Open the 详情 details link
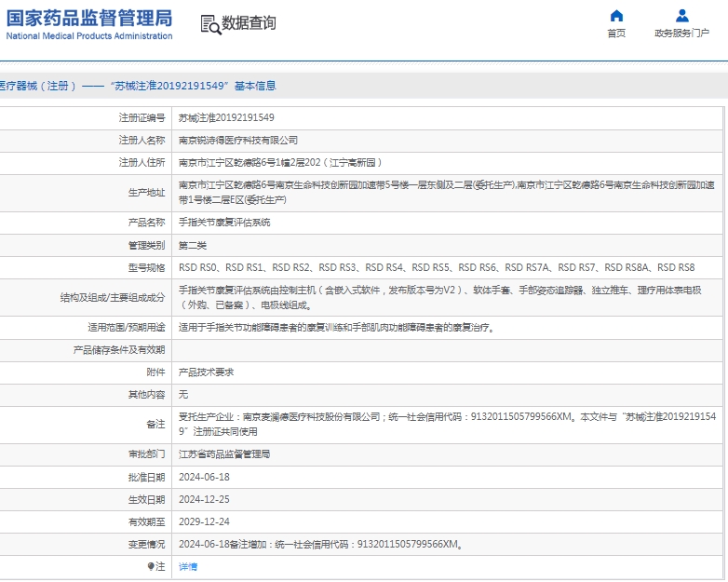The image size is (728, 582). pos(188,566)
